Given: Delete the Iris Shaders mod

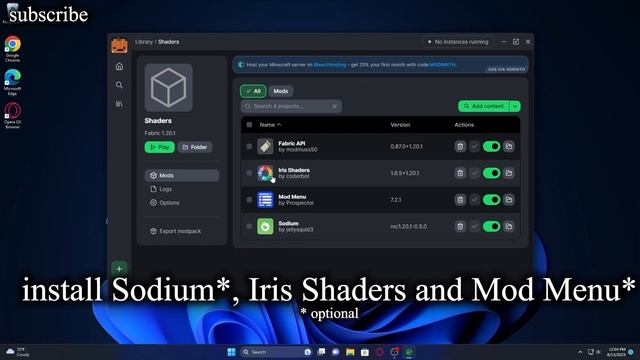Looking at the screenshot, I should (x=460, y=173).
